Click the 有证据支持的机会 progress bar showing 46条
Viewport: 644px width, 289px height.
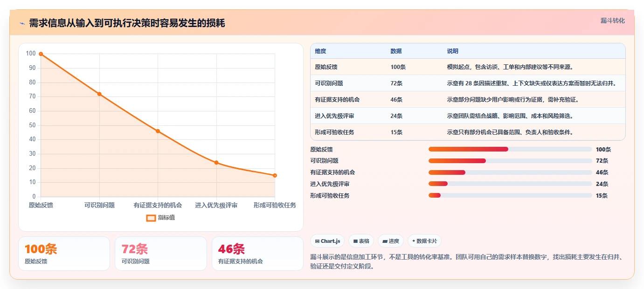pyautogui.click(x=510, y=172)
